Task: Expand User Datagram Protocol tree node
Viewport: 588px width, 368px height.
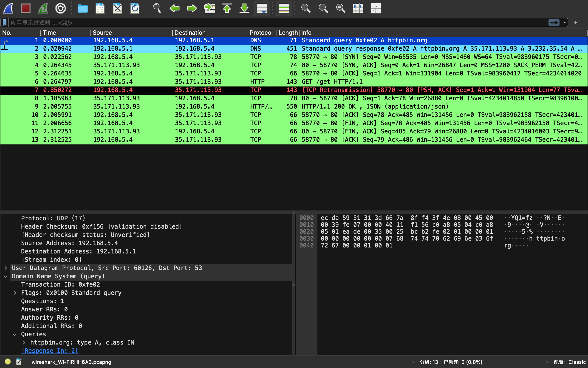Action: [6, 268]
